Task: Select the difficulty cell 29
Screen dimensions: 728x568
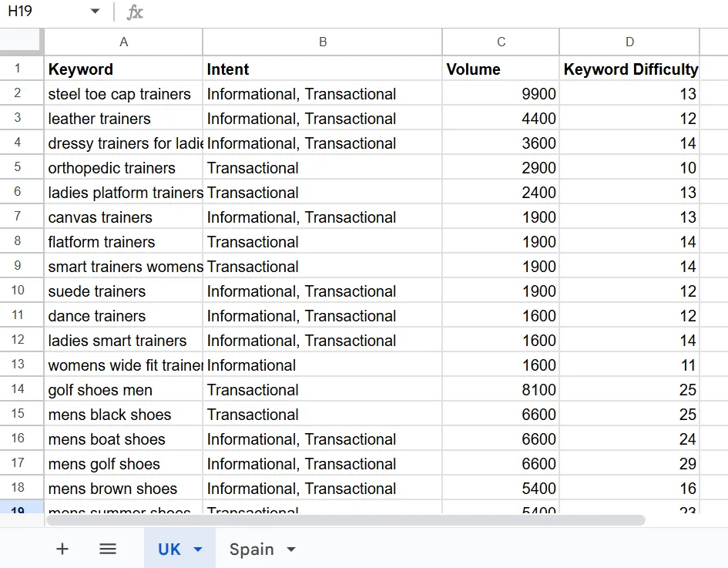Action: [x=629, y=463]
